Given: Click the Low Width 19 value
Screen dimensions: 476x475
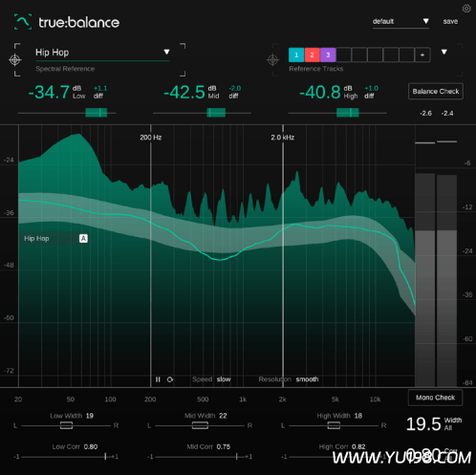Looking at the screenshot, I should pyautogui.click(x=90, y=416).
